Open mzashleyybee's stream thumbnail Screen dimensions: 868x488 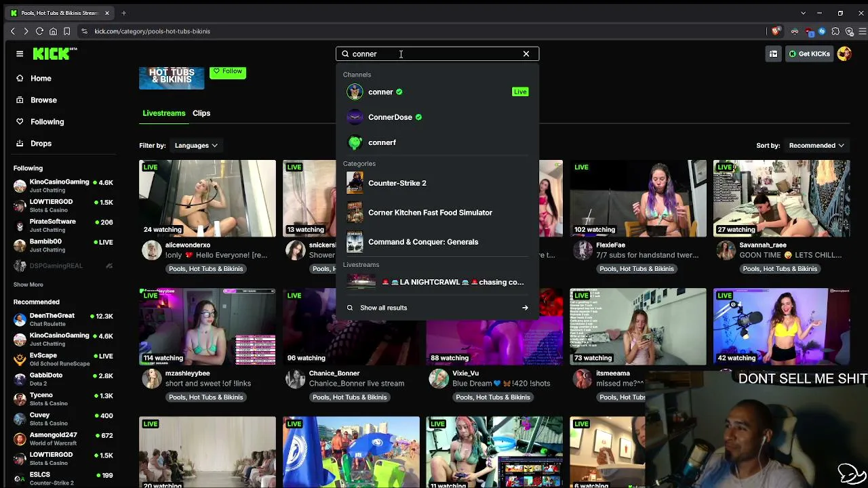tap(208, 327)
